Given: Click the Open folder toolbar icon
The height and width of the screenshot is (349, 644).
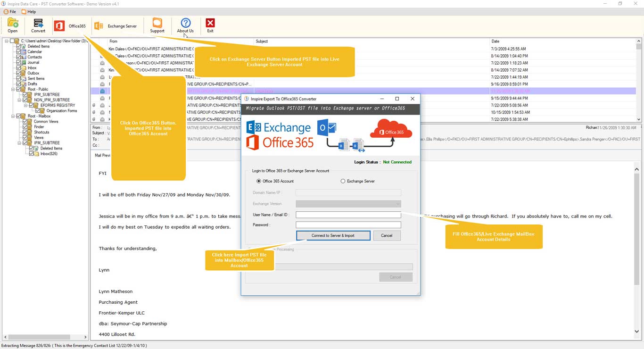Looking at the screenshot, I should (x=13, y=23).
